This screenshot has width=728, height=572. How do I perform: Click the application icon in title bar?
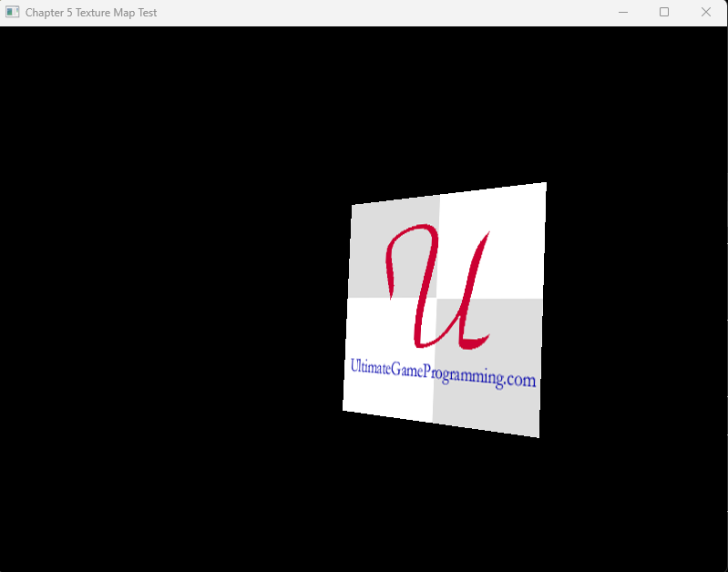[x=13, y=13]
